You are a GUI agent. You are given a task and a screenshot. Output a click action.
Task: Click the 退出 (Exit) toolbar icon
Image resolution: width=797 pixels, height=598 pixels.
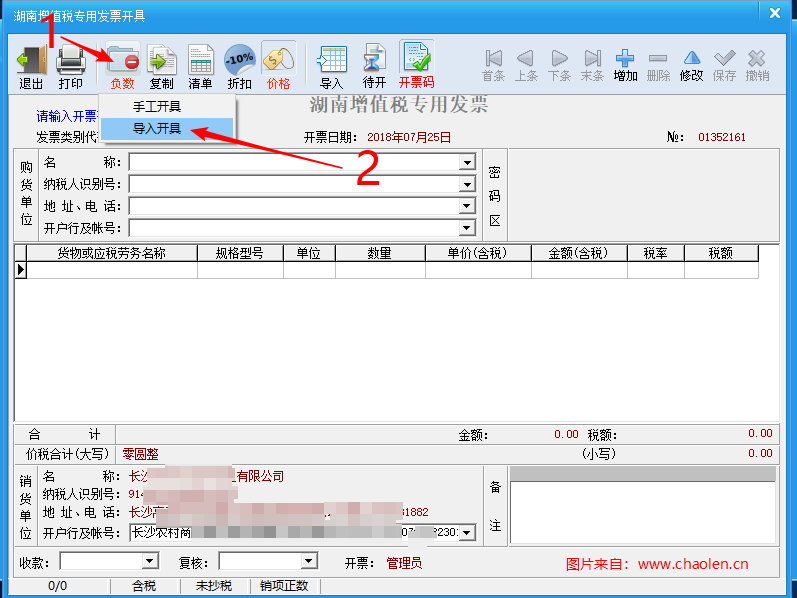[x=31, y=66]
